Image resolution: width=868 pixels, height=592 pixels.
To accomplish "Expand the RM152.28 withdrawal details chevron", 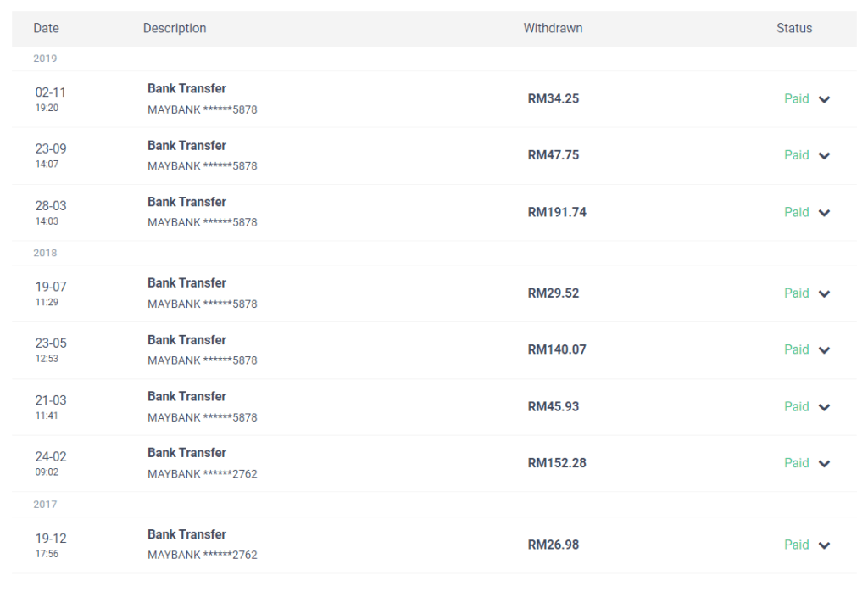I will click(824, 464).
